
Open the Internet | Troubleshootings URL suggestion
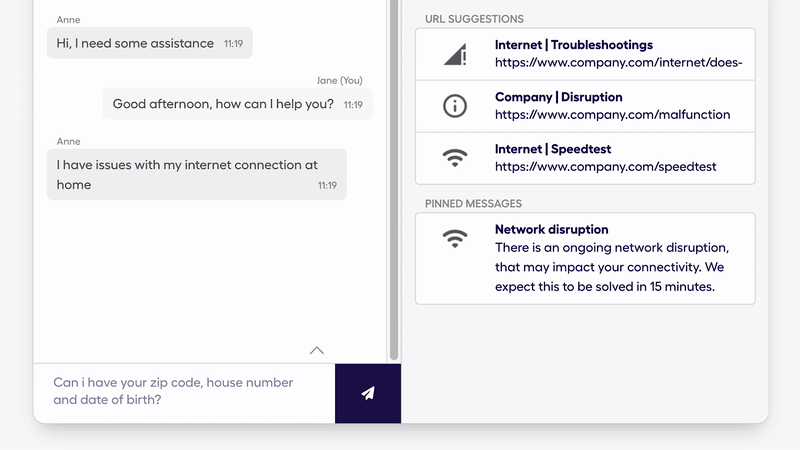pyautogui.click(x=585, y=54)
